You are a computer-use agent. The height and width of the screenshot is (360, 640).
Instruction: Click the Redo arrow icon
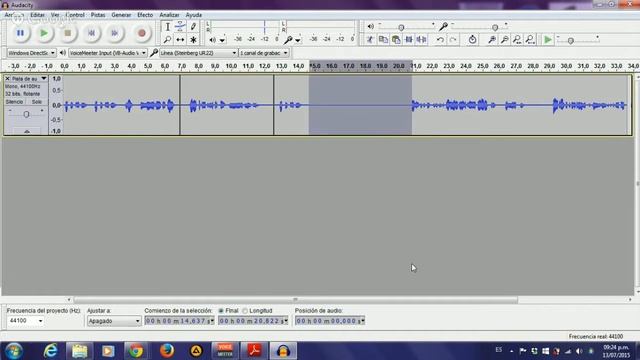tap(453, 40)
